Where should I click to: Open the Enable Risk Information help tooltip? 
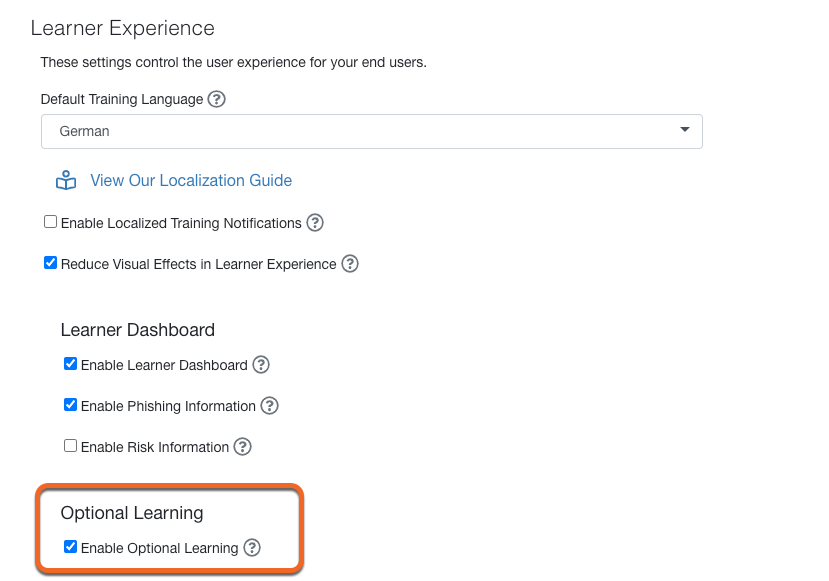tap(242, 447)
